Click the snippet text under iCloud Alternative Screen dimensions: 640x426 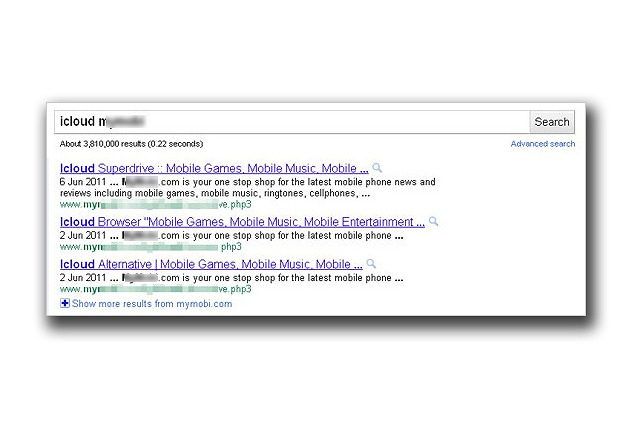click(x=230, y=277)
